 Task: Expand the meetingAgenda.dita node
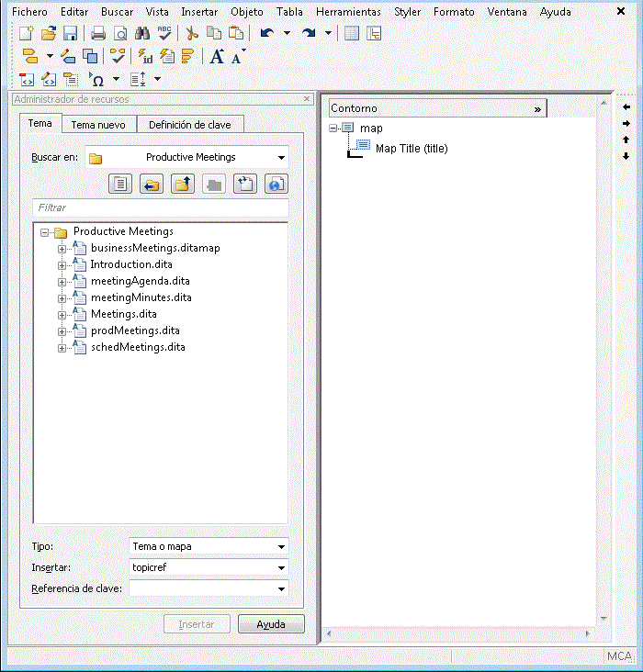pyautogui.click(x=62, y=282)
